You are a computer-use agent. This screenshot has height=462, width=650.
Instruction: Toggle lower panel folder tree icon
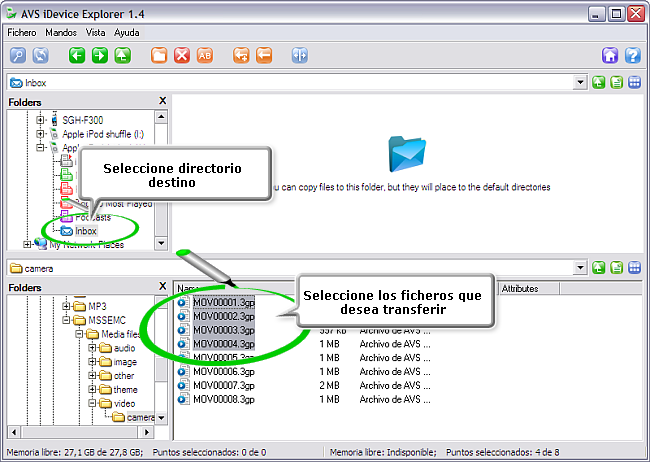(x=616, y=267)
